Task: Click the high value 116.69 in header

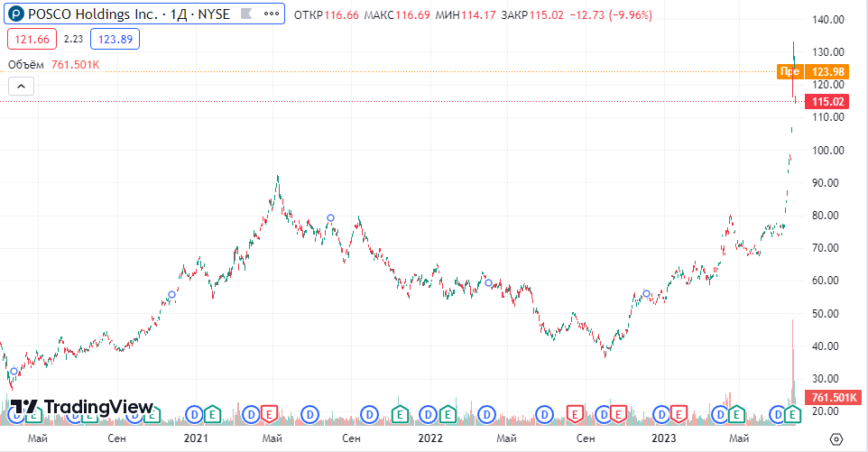Action: pos(412,15)
